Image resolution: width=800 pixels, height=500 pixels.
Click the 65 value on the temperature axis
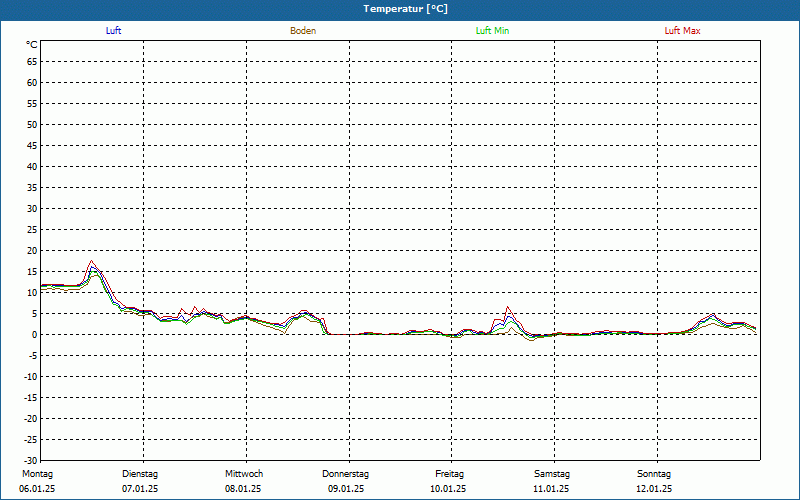tap(32, 62)
